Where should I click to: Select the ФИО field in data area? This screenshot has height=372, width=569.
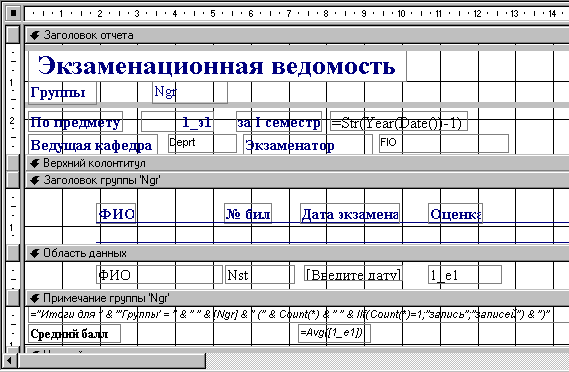point(159,275)
